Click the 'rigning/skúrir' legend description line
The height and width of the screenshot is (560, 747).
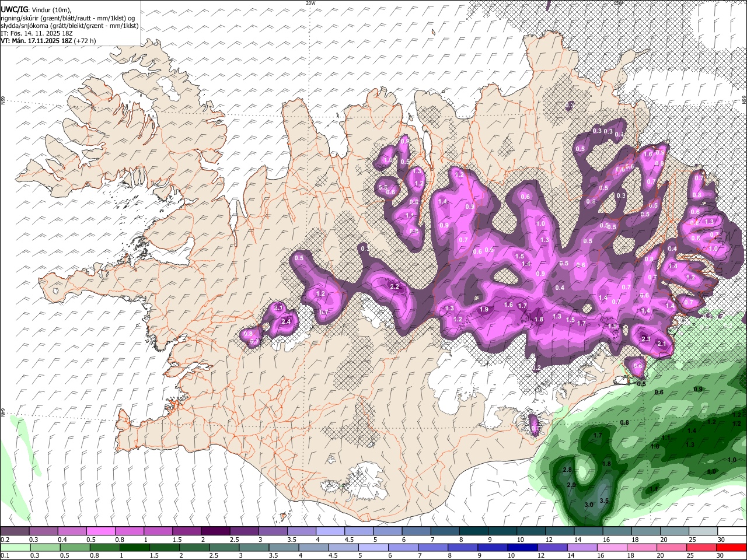[69, 18]
